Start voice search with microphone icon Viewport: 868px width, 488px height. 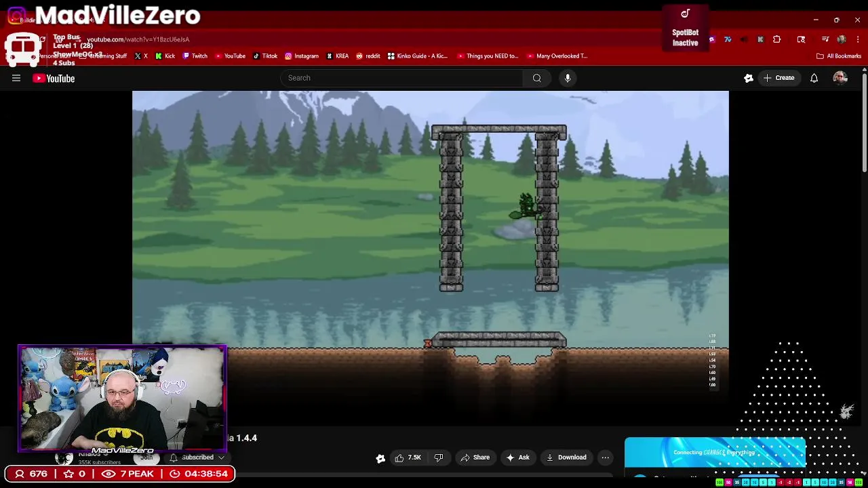568,78
